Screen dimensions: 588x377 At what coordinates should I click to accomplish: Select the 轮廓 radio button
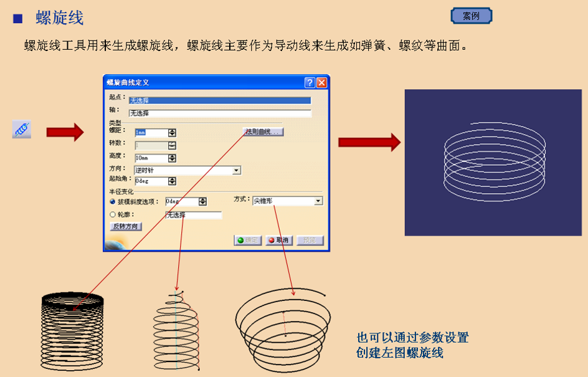pos(113,214)
